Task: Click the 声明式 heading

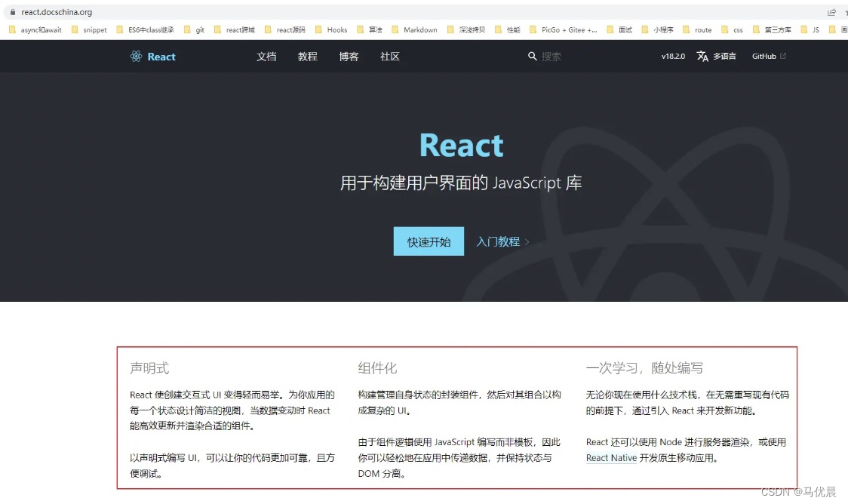Action: tap(149, 368)
